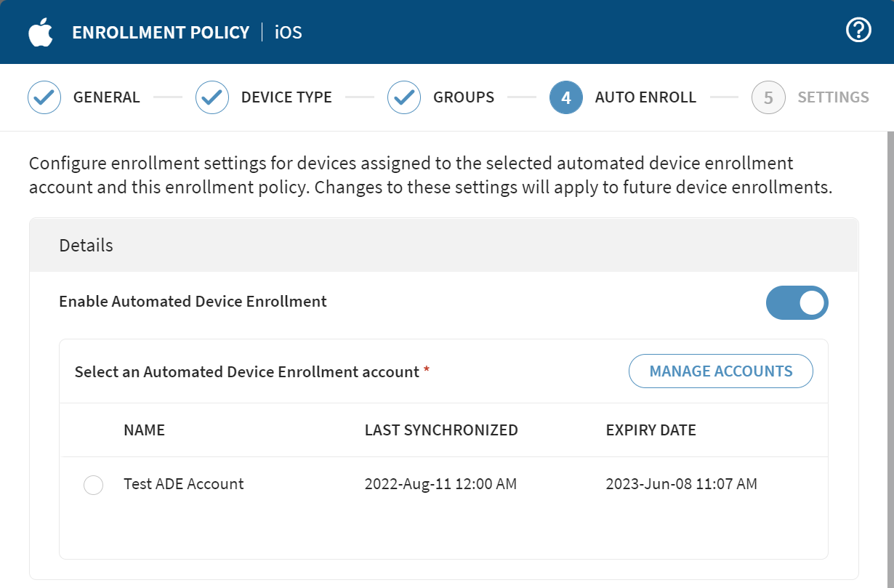
Task: Navigate to the GROUPS step label
Action: tap(462, 97)
